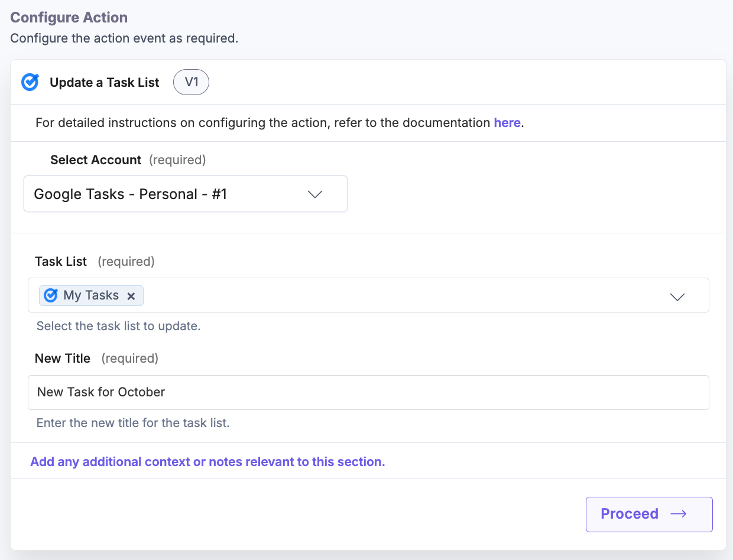
Task: Click the Update a Task List heading
Action: (x=104, y=82)
